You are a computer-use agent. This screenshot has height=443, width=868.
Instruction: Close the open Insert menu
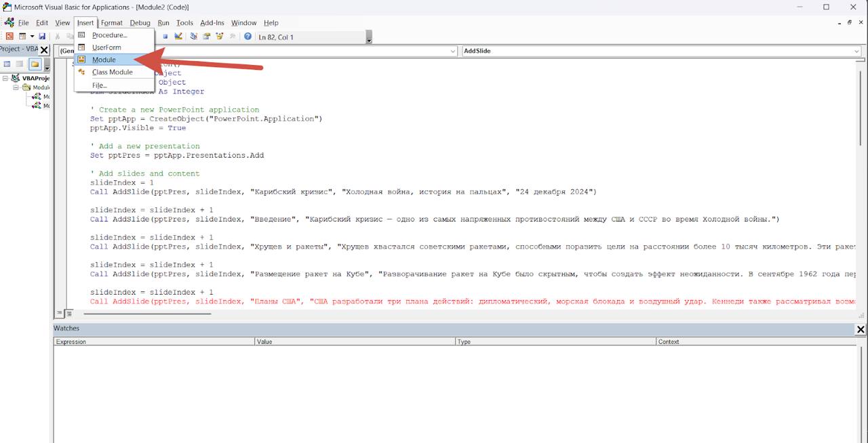coord(85,22)
